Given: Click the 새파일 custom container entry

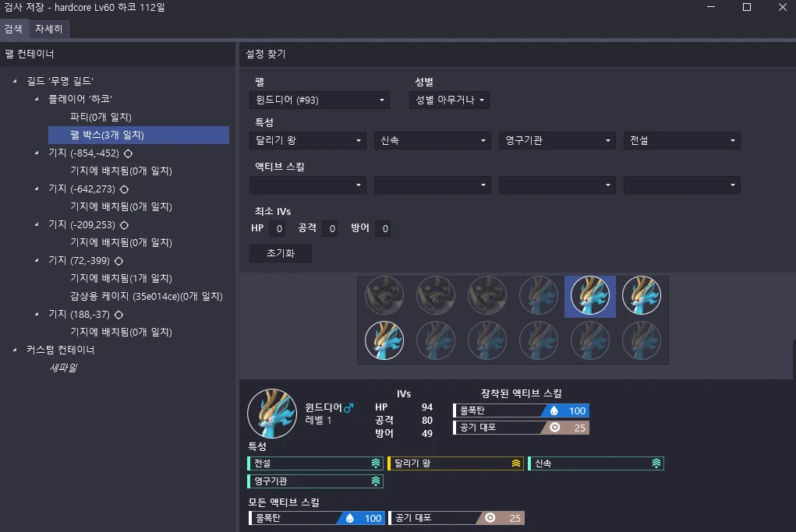Looking at the screenshot, I should click(x=63, y=368).
